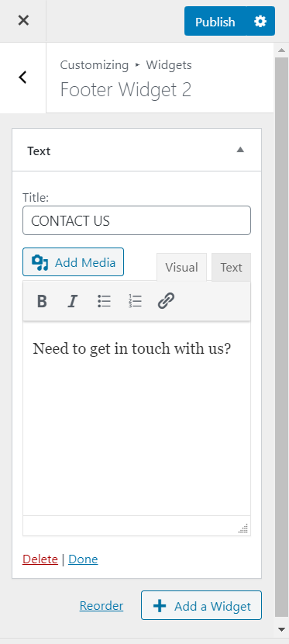Go back to Widgets panel arrow
This screenshot has width=289, height=644.
click(23, 77)
